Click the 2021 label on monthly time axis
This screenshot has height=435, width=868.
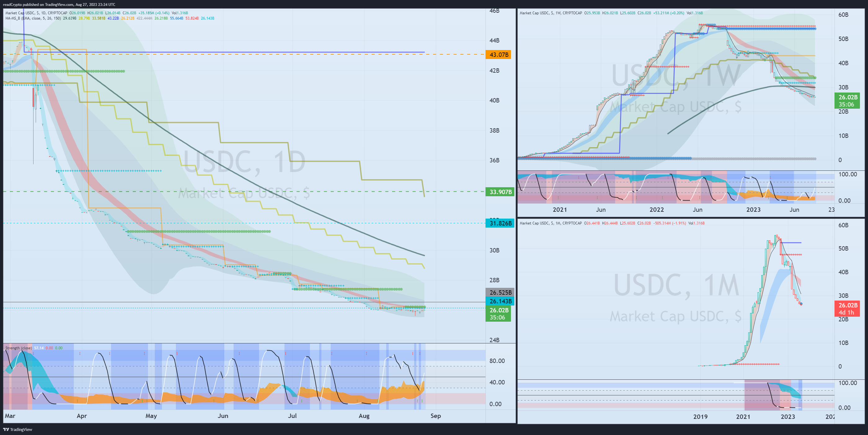(x=743, y=417)
